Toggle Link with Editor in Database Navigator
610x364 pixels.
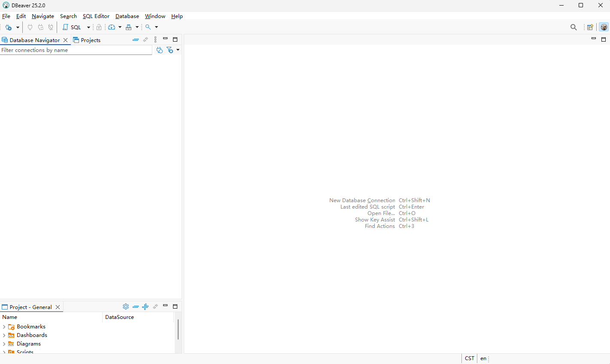146,39
